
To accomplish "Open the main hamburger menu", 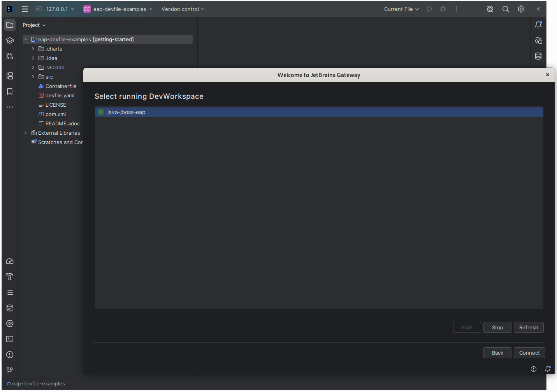I will (25, 9).
